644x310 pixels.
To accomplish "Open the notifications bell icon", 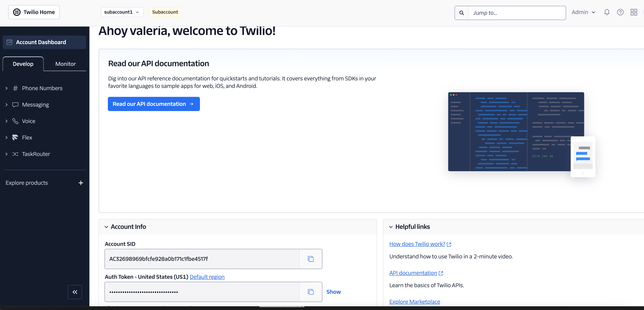I will 607,12.
